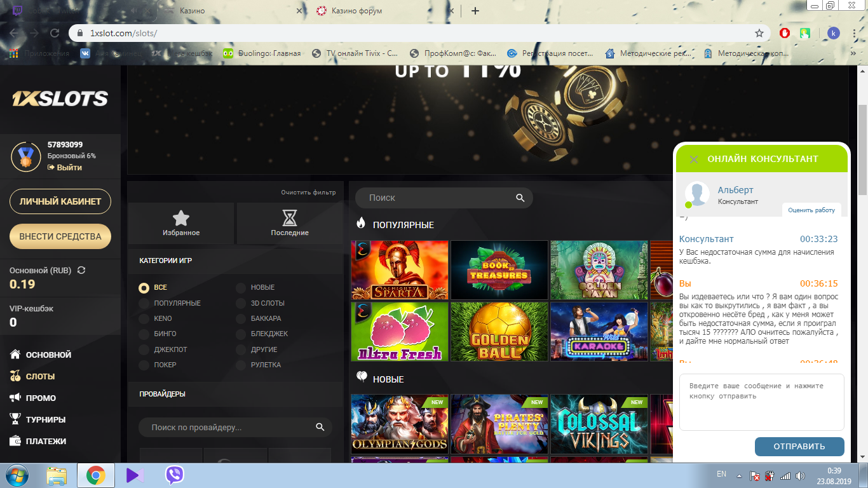
Task: Open the Последние hourglass filter
Action: coord(290,223)
